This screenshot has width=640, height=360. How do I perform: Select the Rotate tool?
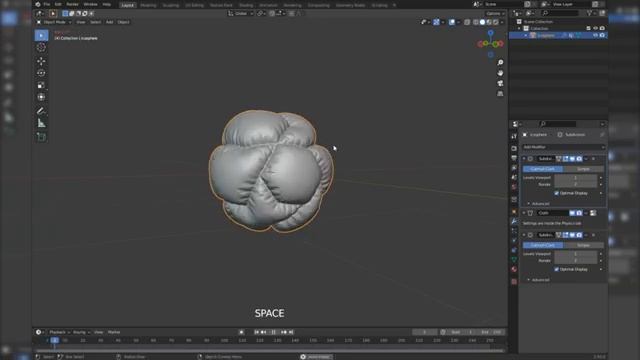coord(41,73)
